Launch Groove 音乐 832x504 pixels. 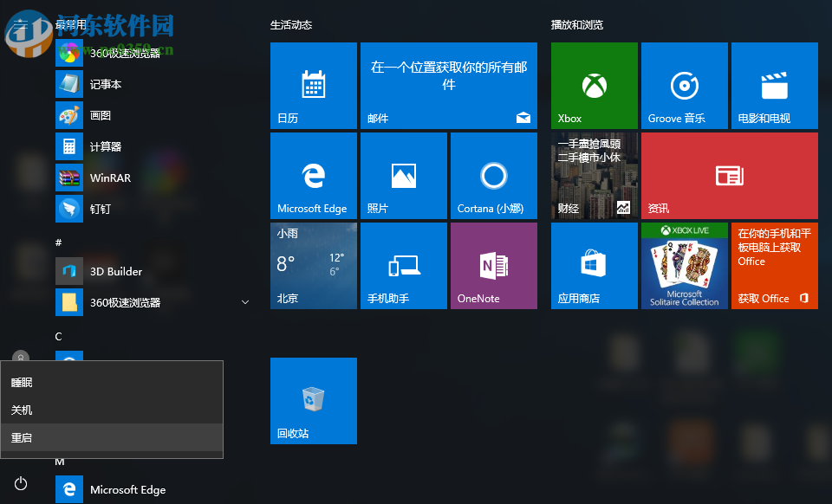[x=684, y=85]
